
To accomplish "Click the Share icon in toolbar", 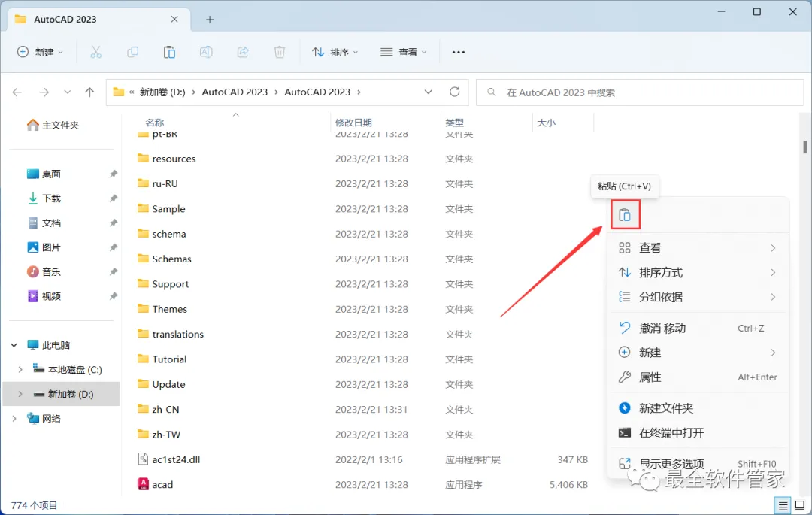I will pyautogui.click(x=243, y=52).
